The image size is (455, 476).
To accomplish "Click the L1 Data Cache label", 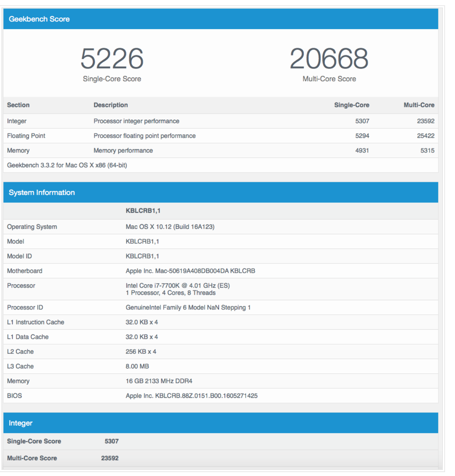I will coord(28,337).
